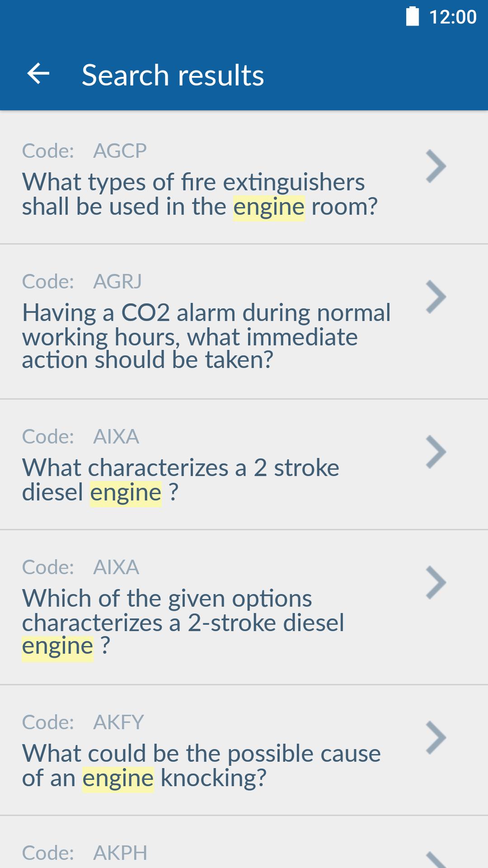
Task: Click the Code AKFY label
Action: [x=83, y=722]
